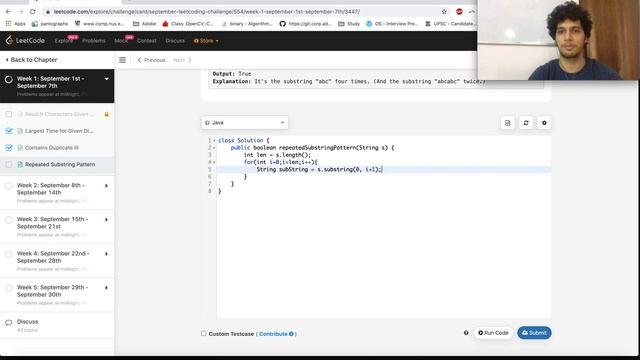Open the Mock menu item
This screenshot has height=360, width=640.
(x=121, y=41)
